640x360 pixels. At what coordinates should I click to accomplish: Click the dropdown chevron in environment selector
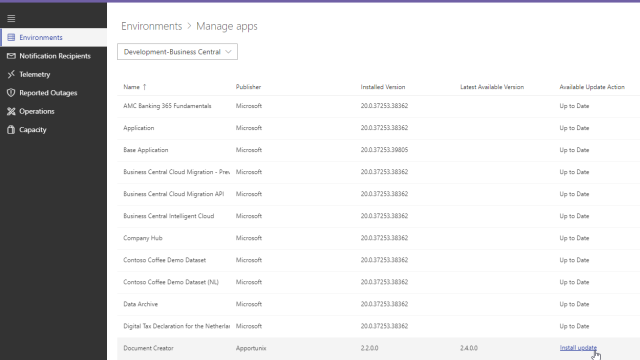(x=228, y=52)
